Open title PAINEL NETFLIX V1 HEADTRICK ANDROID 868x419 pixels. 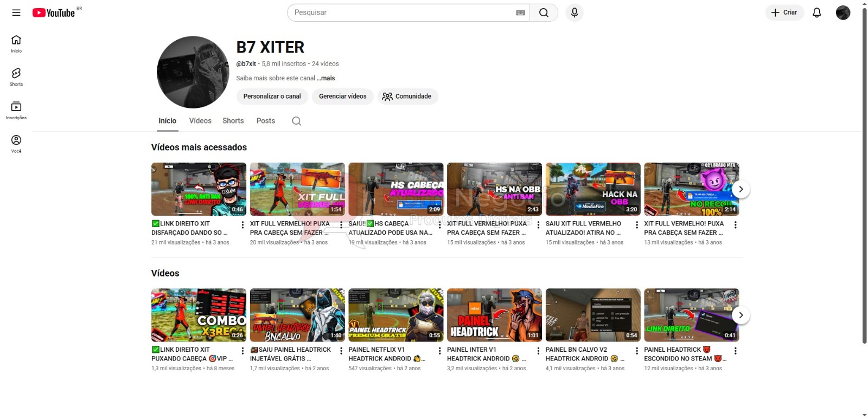pyautogui.click(x=387, y=354)
